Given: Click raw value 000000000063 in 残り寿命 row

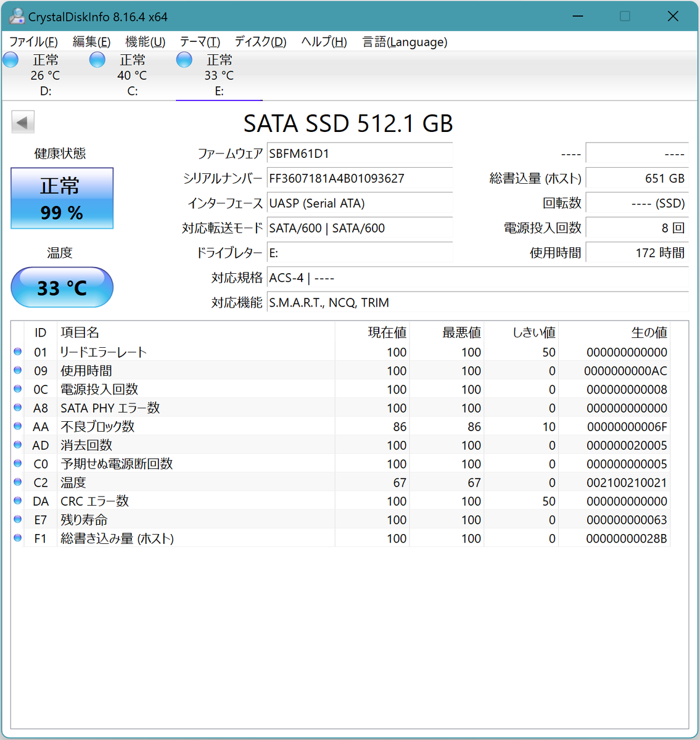Looking at the screenshot, I should [627, 520].
